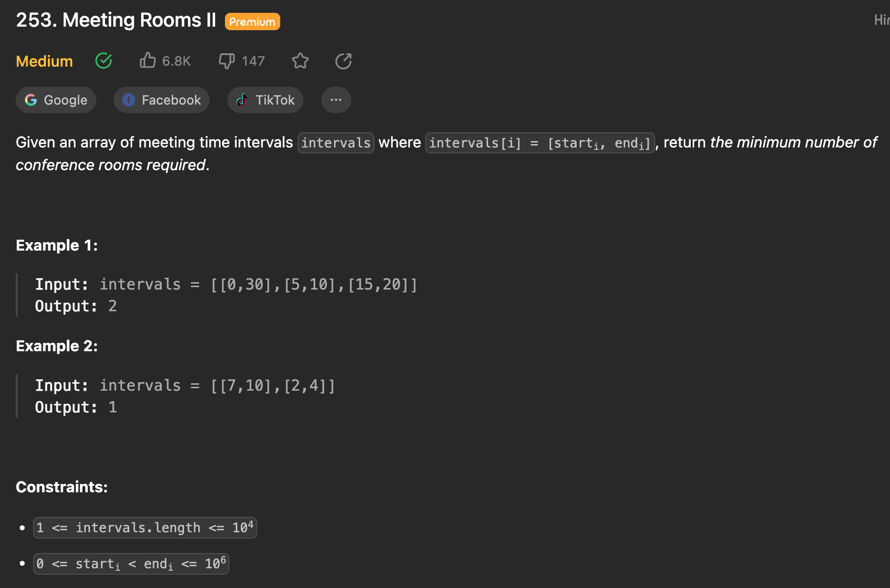
Task: Click the 6.8K likes count
Action: pyautogui.click(x=176, y=61)
